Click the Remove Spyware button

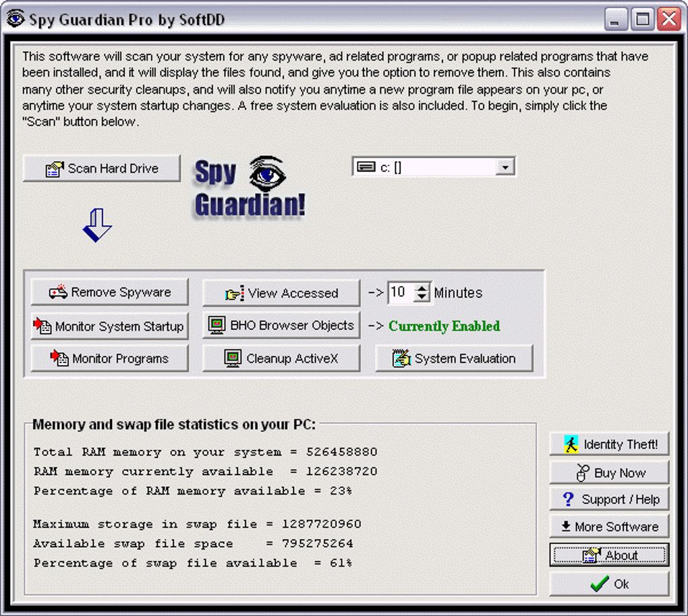109,292
